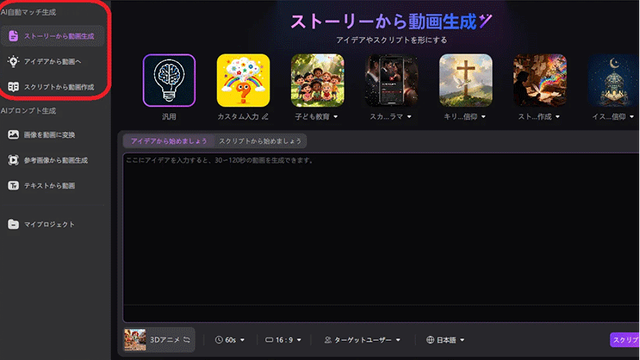Open the 16:9 aspect ratio dropdown
The height and width of the screenshot is (360, 640).
click(x=283, y=340)
